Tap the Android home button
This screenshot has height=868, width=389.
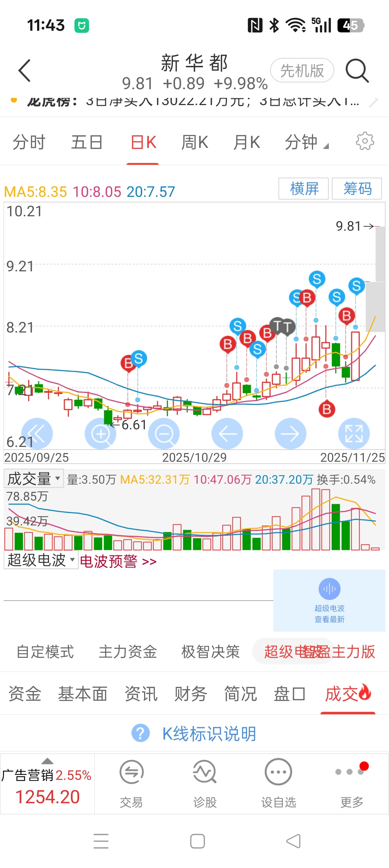[x=197, y=841]
